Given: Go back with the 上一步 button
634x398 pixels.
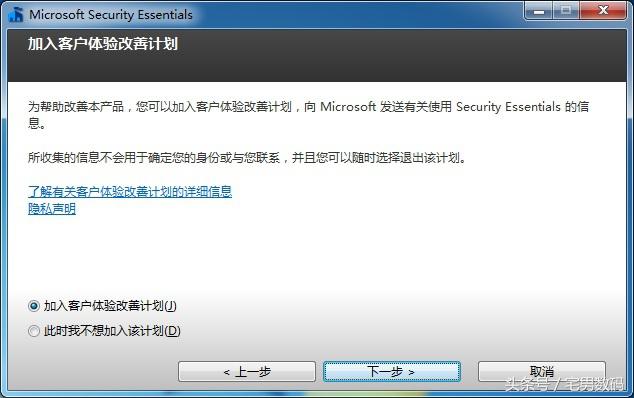Looking at the screenshot, I should pyautogui.click(x=247, y=371).
